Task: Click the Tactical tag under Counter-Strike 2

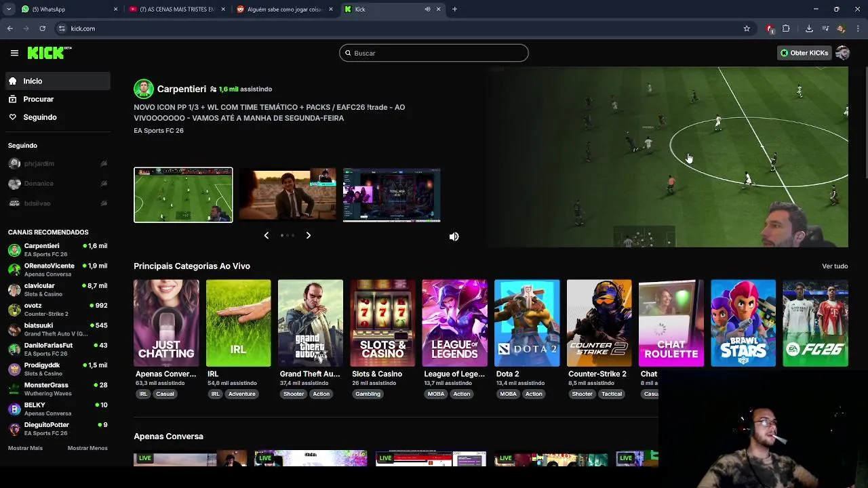Action: tap(612, 394)
